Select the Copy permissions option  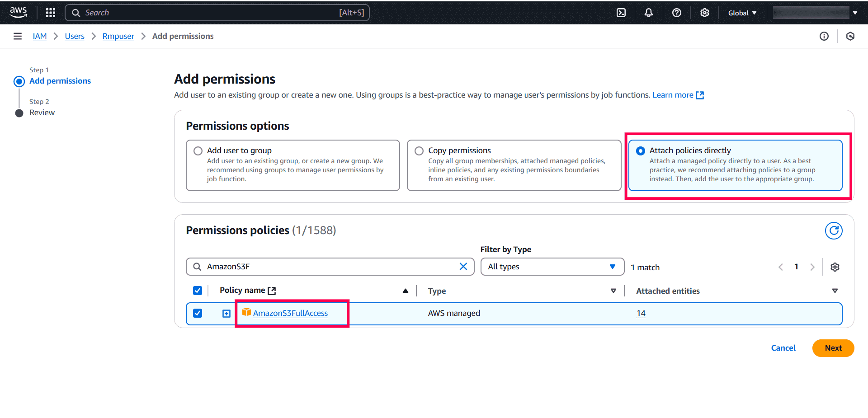click(419, 151)
